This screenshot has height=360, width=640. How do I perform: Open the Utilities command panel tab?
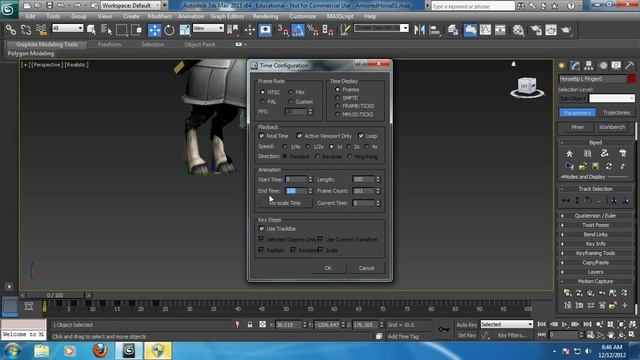pos(630,65)
